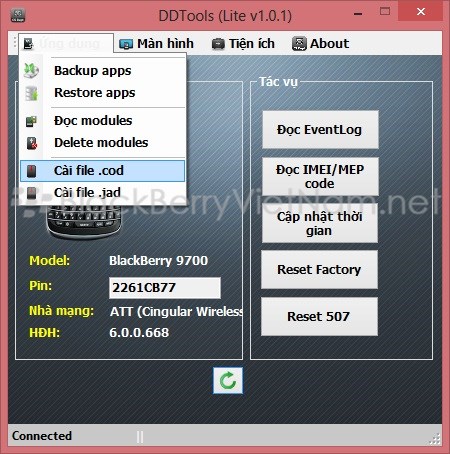Click the Reset Factory button
450x454 pixels.
(x=319, y=270)
